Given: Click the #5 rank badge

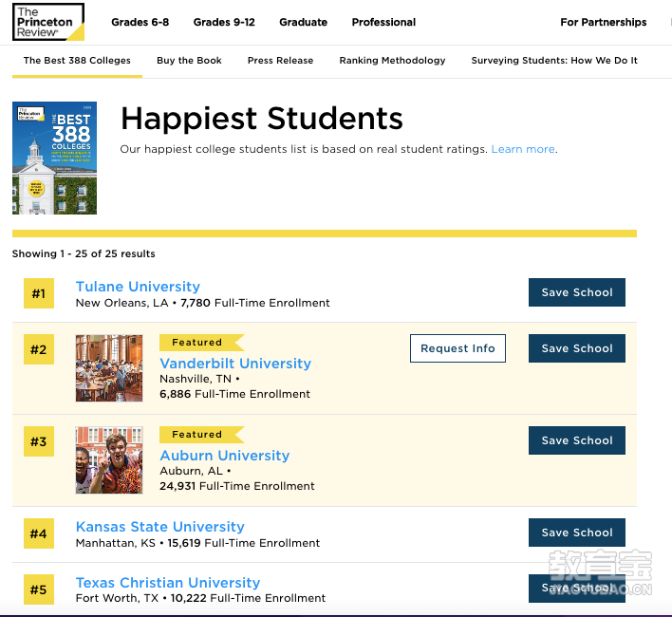Looking at the screenshot, I should [x=39, y=589].
